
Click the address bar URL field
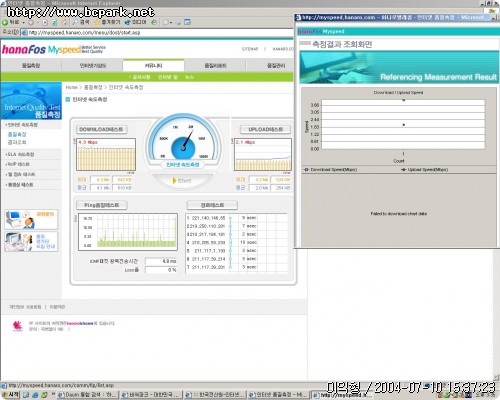[157, 32]
